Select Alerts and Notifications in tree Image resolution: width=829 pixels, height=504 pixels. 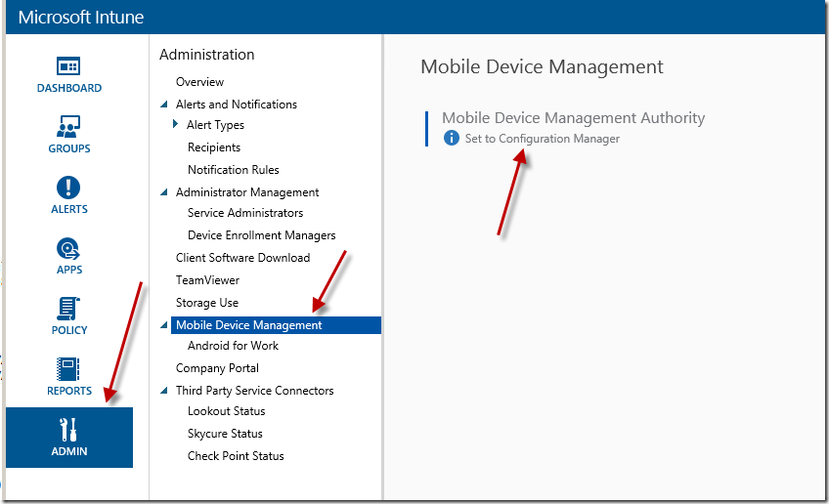click(237, 105)
